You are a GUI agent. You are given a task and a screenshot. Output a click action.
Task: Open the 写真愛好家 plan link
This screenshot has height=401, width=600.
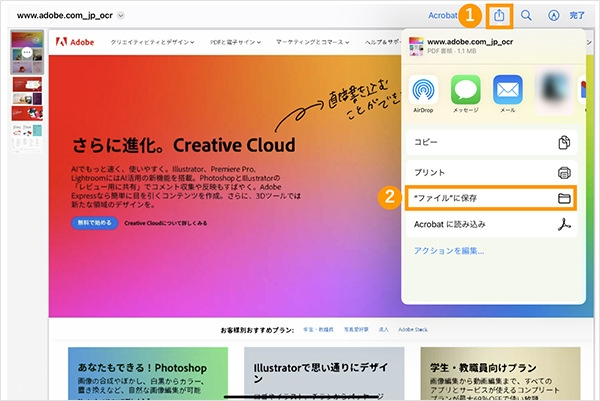(x=356, y=329)
